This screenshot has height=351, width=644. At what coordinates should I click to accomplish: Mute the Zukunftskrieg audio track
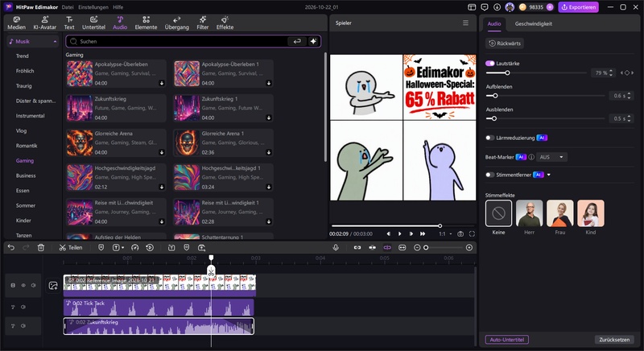23,326
